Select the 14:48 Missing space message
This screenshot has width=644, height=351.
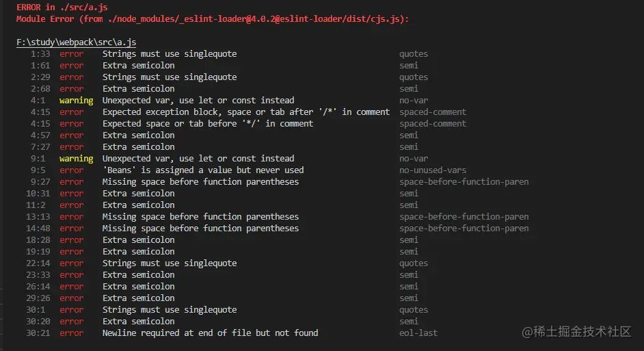200,228
